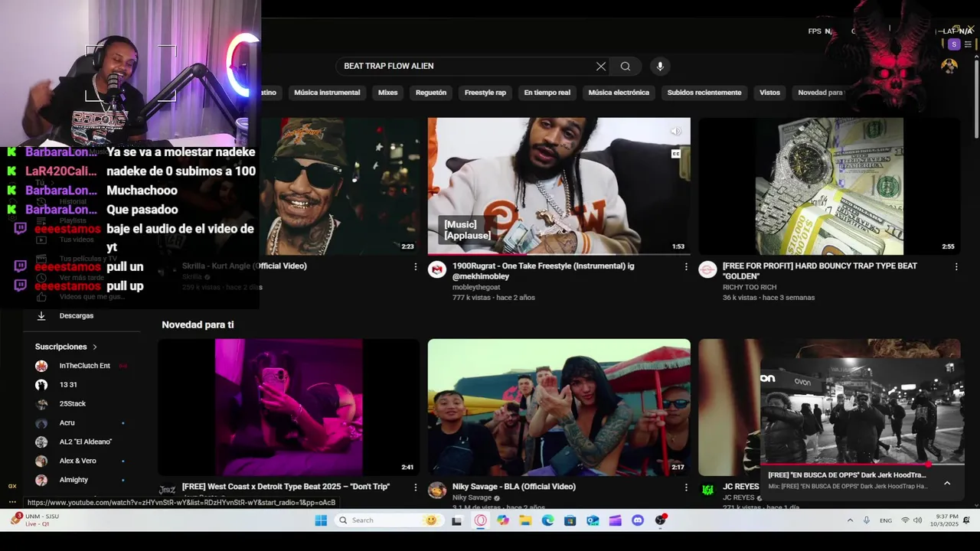
Task: Open Microsoft Store from taskbar
Action: [x=570, y=520]
